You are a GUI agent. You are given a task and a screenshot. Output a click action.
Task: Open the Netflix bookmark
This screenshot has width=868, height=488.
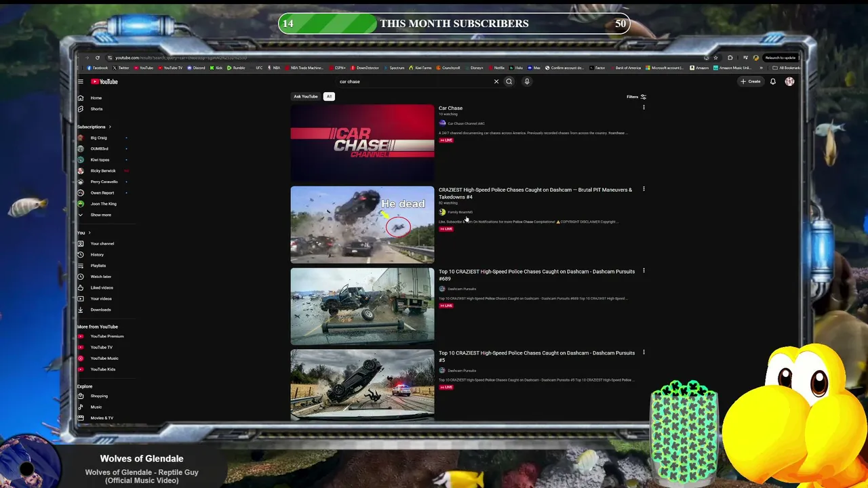pos(496,68)
